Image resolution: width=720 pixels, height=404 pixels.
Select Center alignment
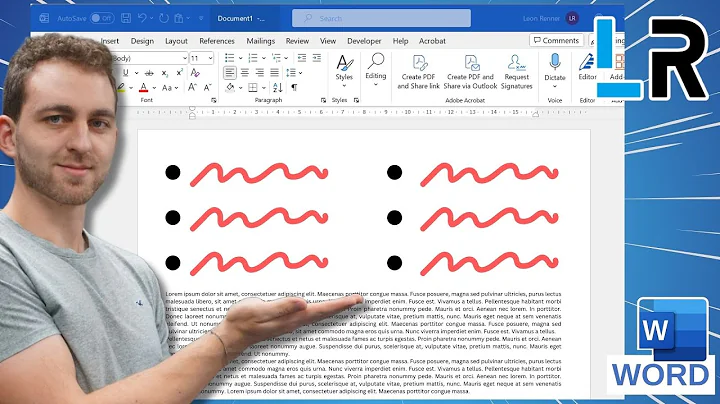tap(245, 73)
